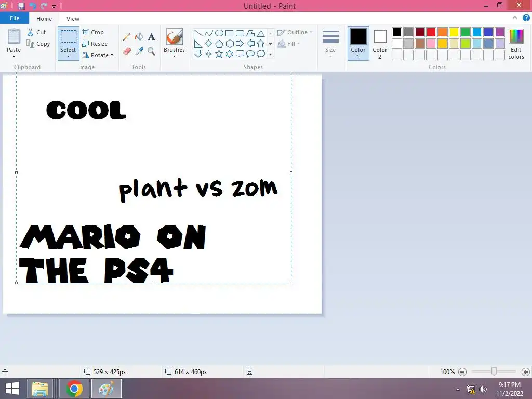Activate Color 2 background box
Screen dimensions: 532x399
tap(380, 44)
